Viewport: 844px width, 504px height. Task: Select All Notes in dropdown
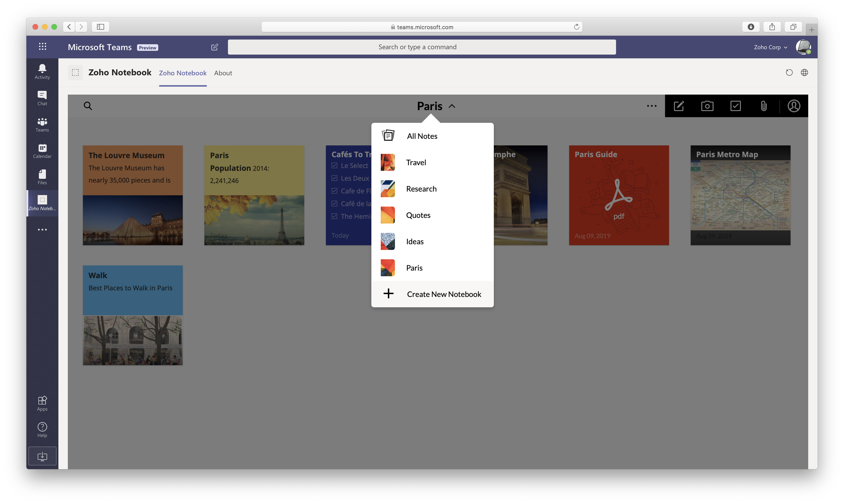tap(422, 136)
